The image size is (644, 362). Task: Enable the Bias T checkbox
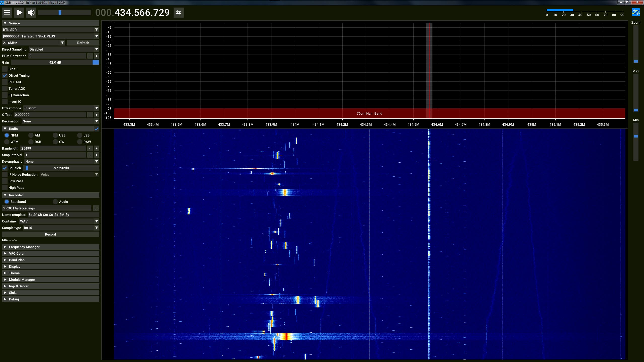point(5,69)
